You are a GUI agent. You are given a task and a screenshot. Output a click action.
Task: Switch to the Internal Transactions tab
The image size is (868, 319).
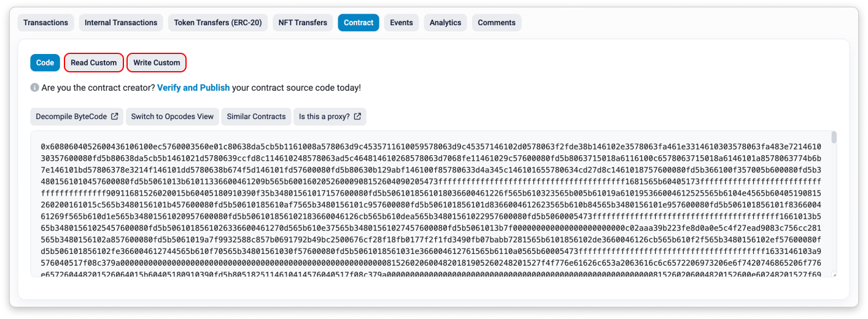[x=121, y=23]
